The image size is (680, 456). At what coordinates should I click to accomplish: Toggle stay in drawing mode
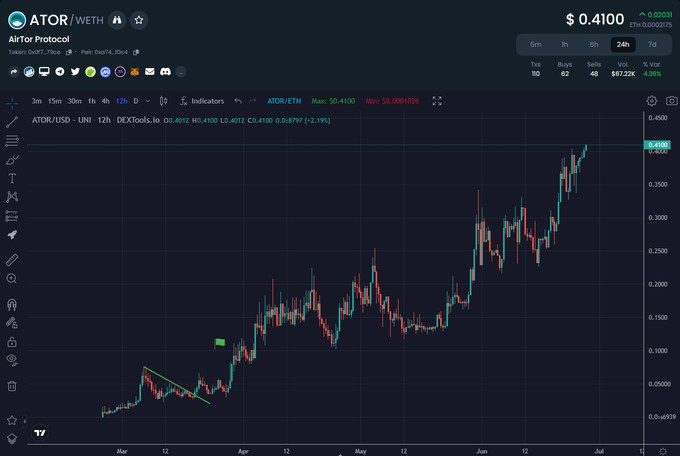(x=12, y=323)
